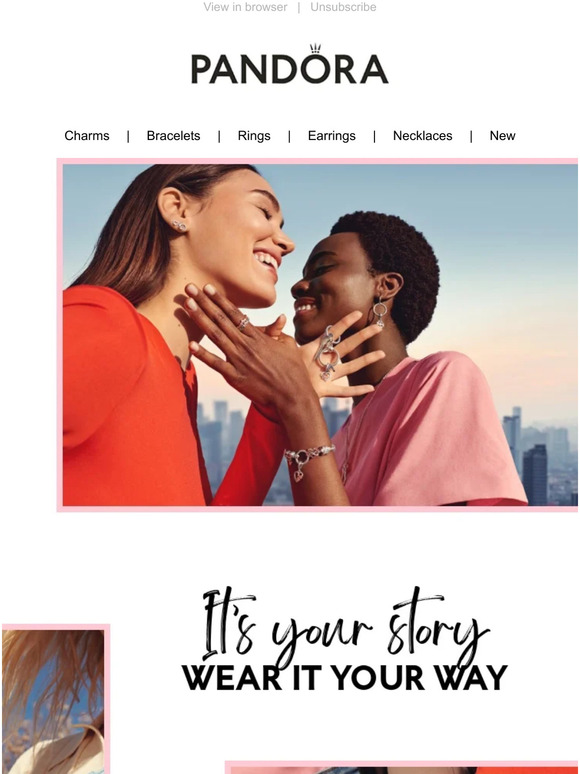Open the pink-framed photo at bottom left

[x=56, y=698]
